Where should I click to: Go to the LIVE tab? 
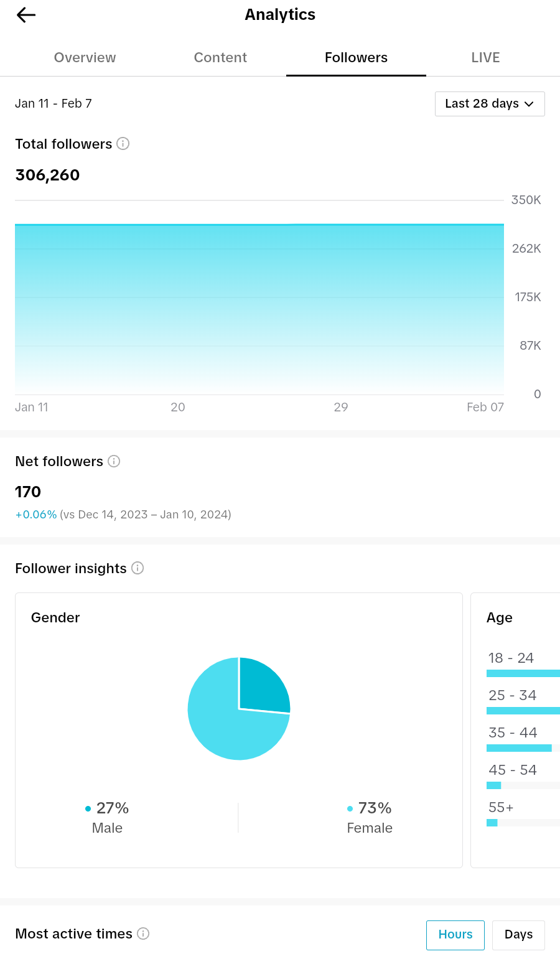point(485,57)
